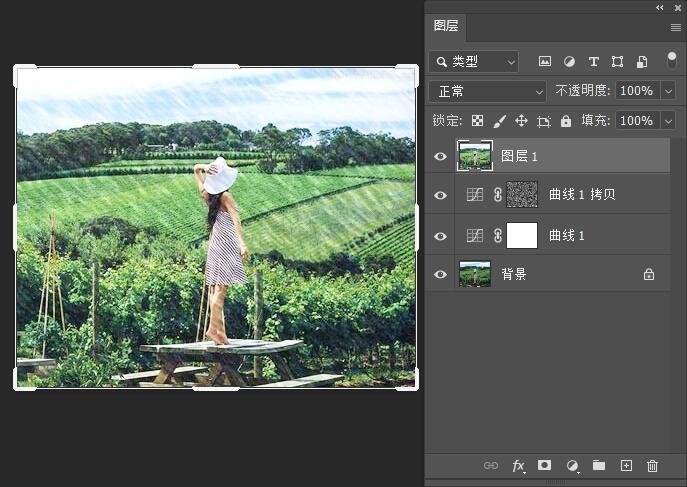The width and height of the screenshot is (687, 487).
Task: Open the 类型 filter type dropdown
Action: point(474,62)
